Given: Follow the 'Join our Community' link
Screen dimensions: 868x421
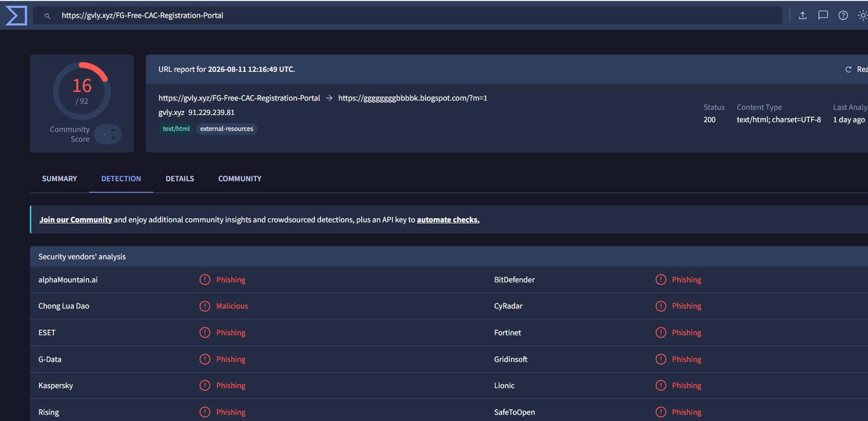Looking at the screenshot, I should 75,220.
